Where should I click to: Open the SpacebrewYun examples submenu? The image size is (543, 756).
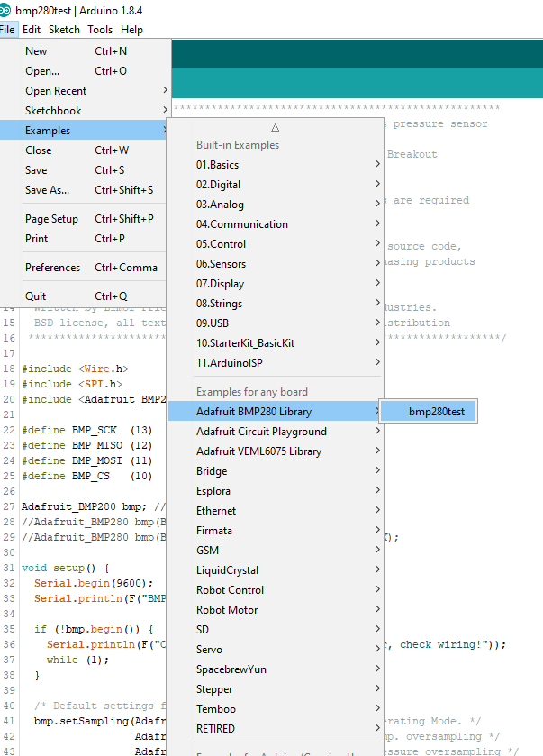click(x=276, y=669)
